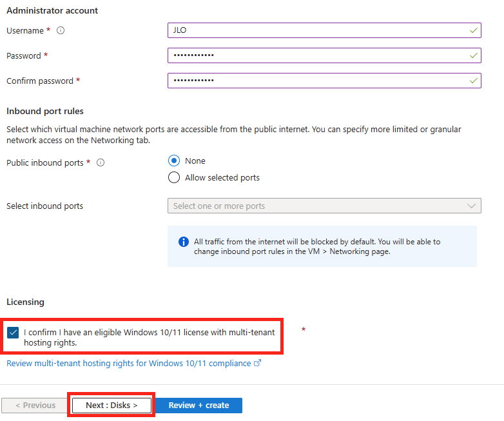Image resolution: width=504 pixels, height=421 pixels.
Task: Uncheck the Windows 10/11 license confirmation
Action: pos(13,333)
